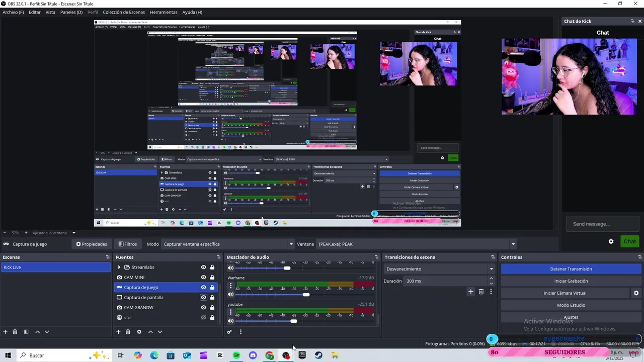Screen dimensions: 644x362
Task: Open Colección de Escenas menu
Action: [124, 12]
